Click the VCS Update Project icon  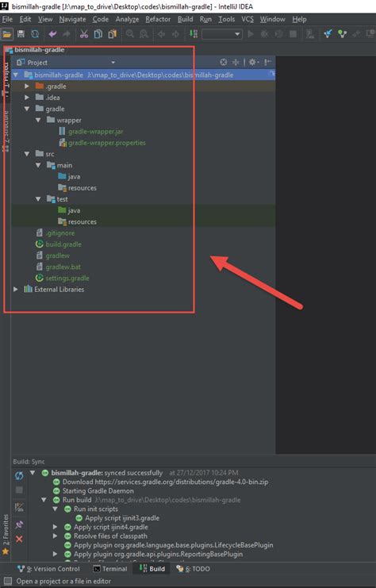tap(328, 34)
